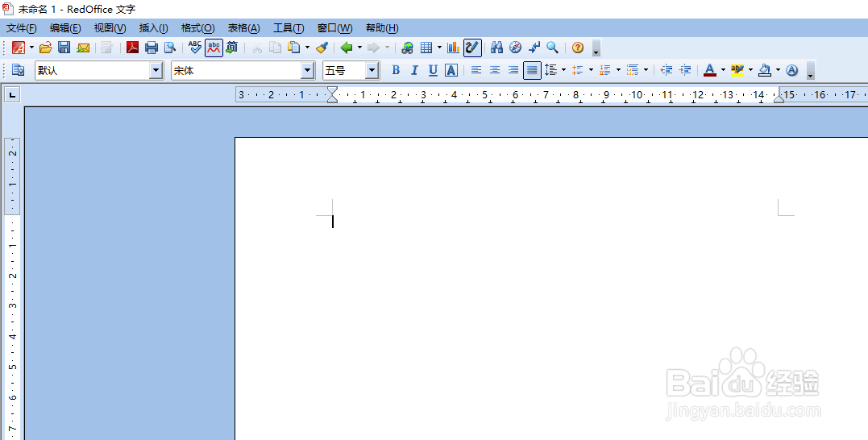868x440 pixels.
Task: Apply the yellow highlighting color
Action: click(x=737, y=70)
